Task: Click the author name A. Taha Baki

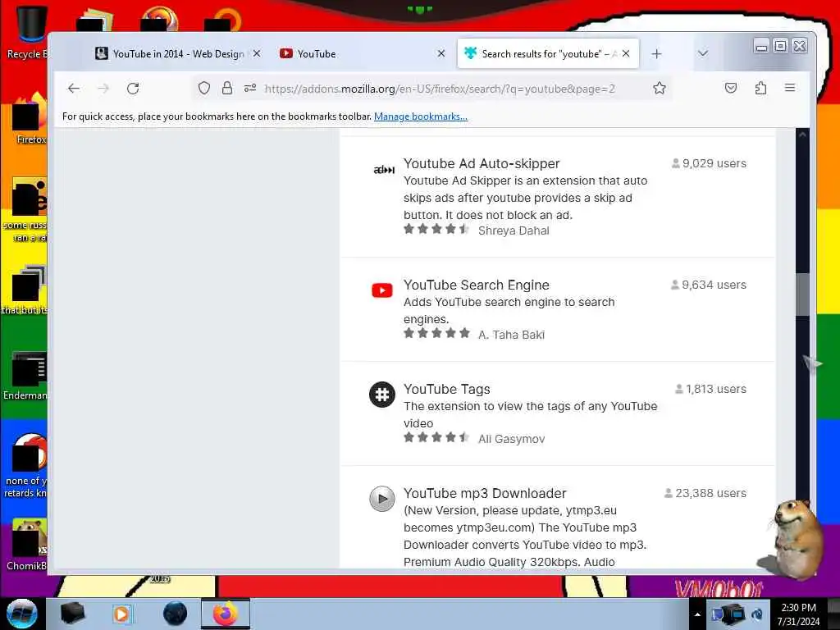Action: click(x=511, y=335)
